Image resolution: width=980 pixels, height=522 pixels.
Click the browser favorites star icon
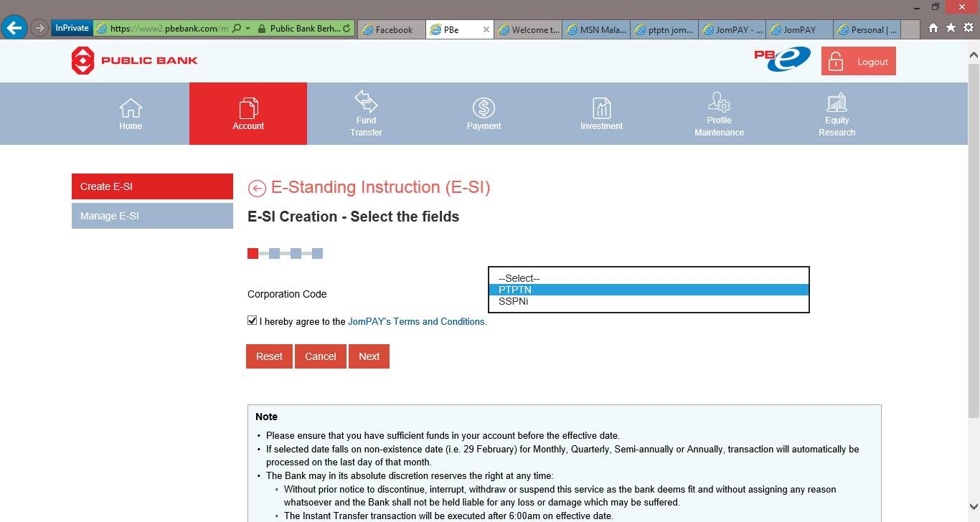pos(951,28)
